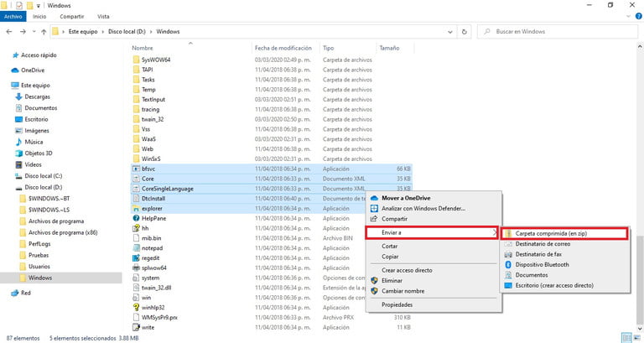Open Descargas in the sidebar
This screenshot has width=644, height=343.
pyautogui.click(x=37, y=97)
